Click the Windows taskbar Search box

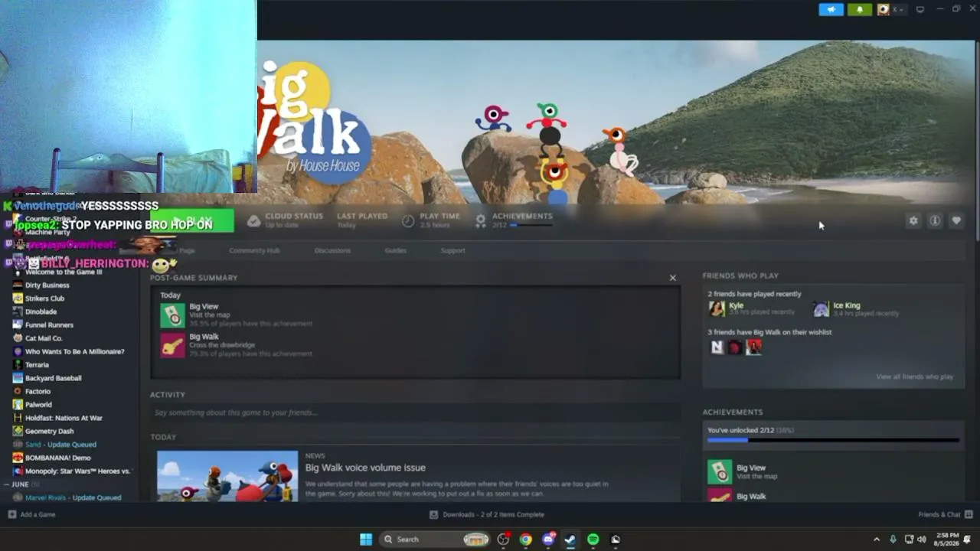(x=435, y=540)
